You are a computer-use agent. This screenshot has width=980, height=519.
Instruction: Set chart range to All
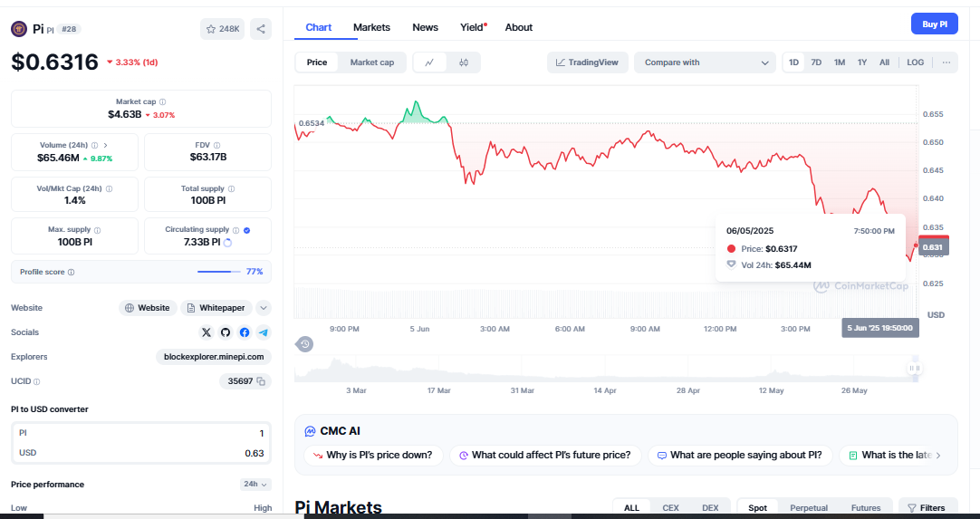[x=884, y=62]
